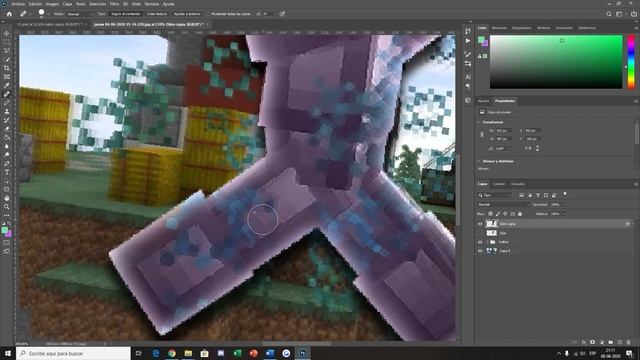Enable Muestrear todas las capas checkbox
Screen dimensions: 640x360
207,14
